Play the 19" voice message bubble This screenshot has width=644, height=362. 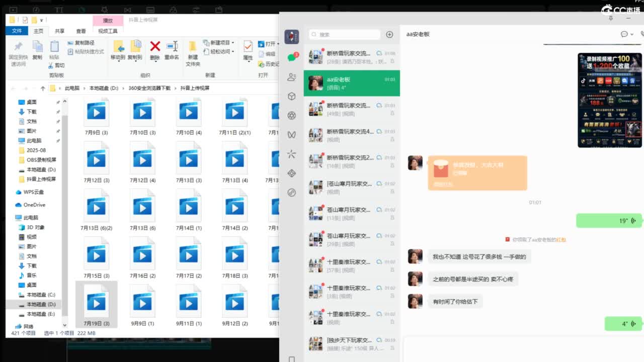click(x=609, y=221)
